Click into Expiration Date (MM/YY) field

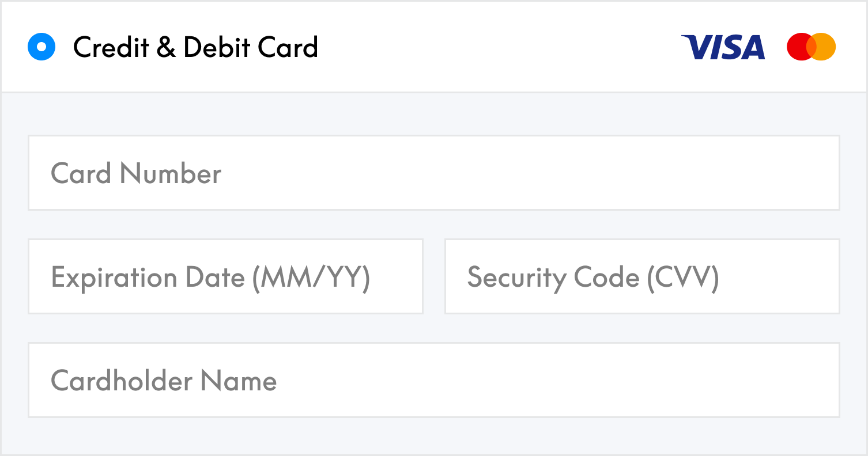[225, 276]
